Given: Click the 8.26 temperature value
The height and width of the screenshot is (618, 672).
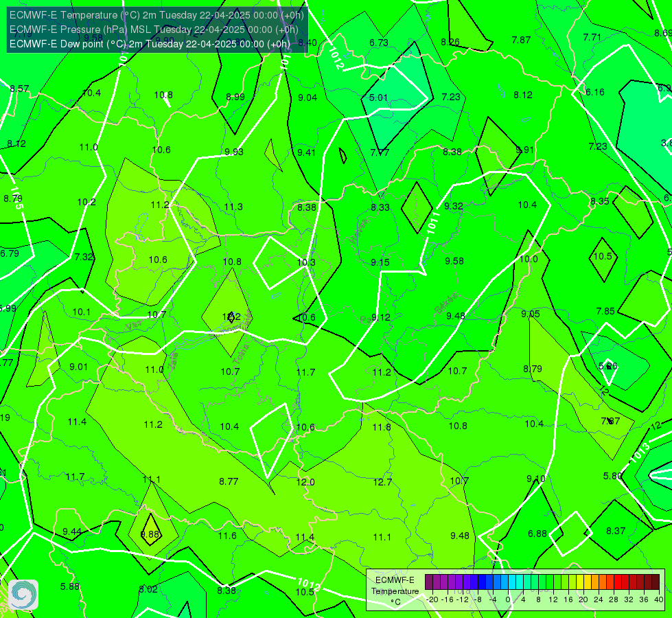Looking at the screenshot, I should [x=450, y=42].
